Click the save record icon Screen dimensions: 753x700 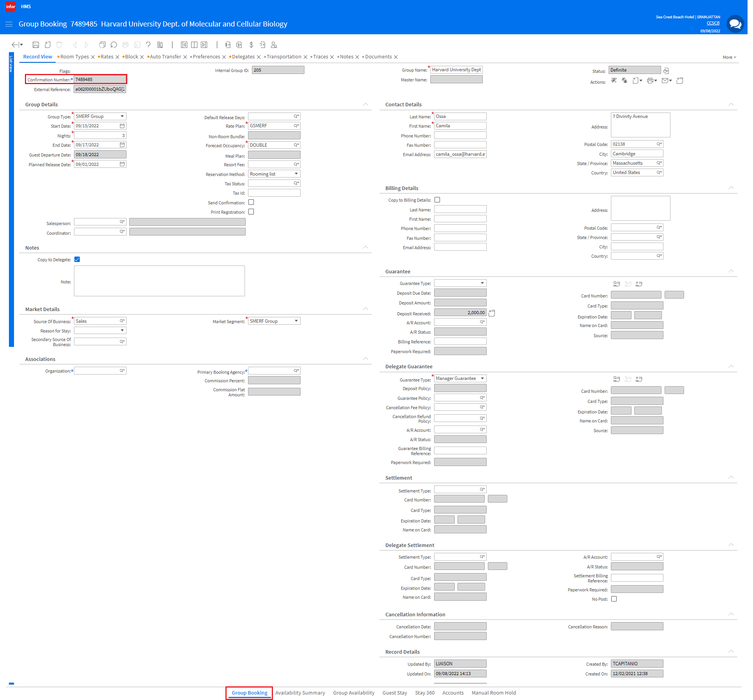[36, 45]
